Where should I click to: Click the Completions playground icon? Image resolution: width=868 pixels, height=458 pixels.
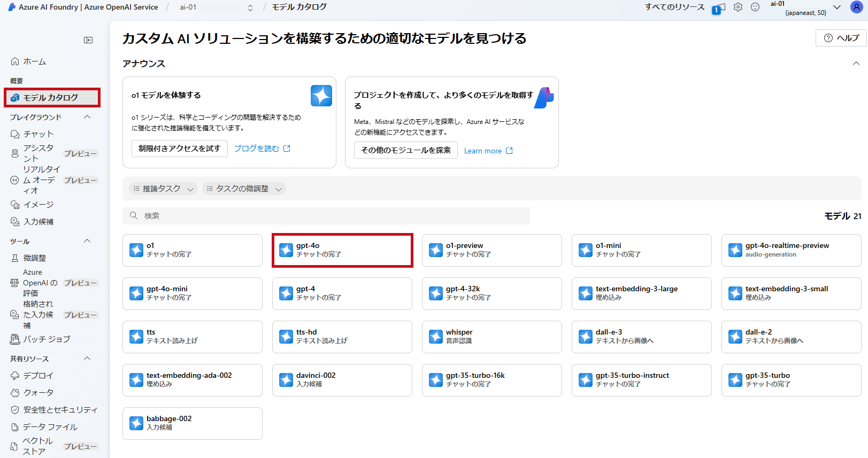(x=15, y=222)
